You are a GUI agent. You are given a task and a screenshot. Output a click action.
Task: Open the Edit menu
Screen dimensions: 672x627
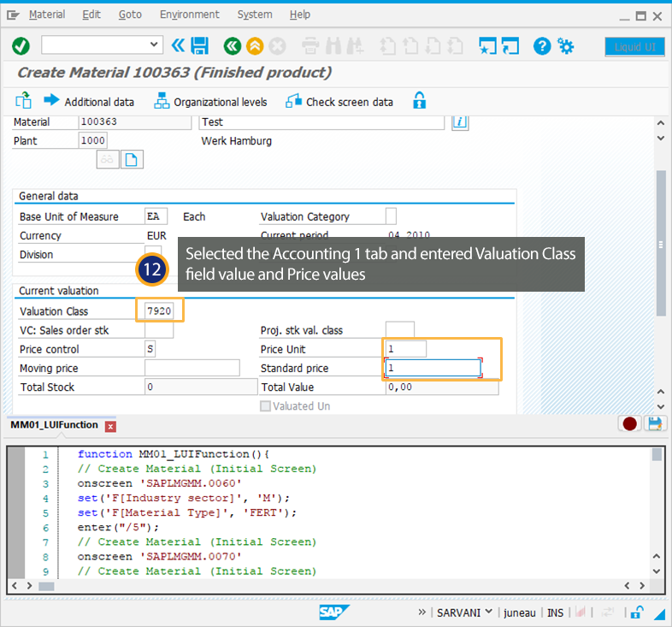click(x=91, y=15)
